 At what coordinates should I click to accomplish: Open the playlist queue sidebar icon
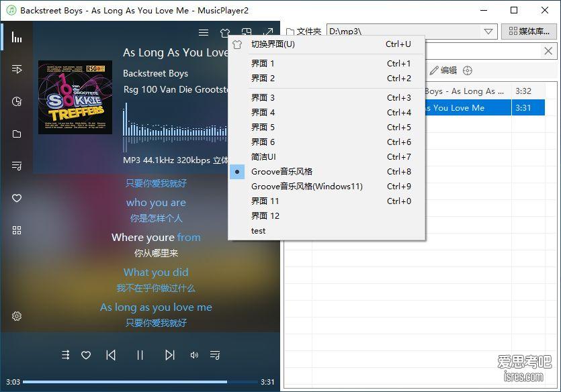click(17, 69)
